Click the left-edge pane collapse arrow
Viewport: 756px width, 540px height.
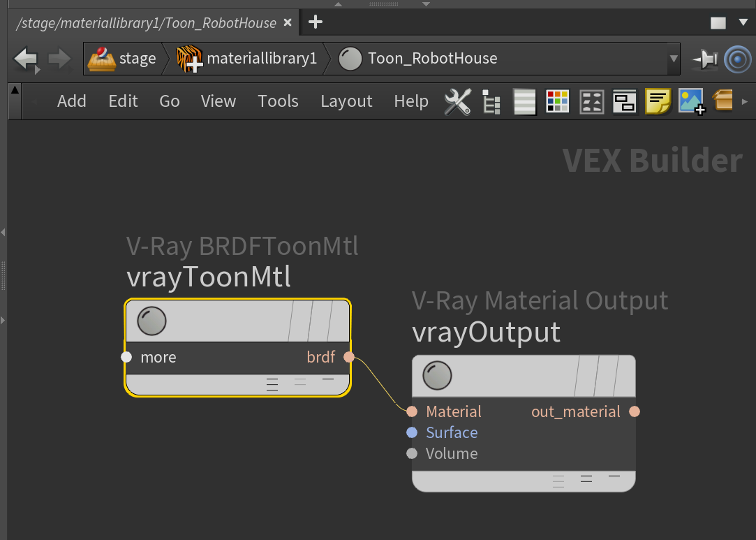point(3,232)
